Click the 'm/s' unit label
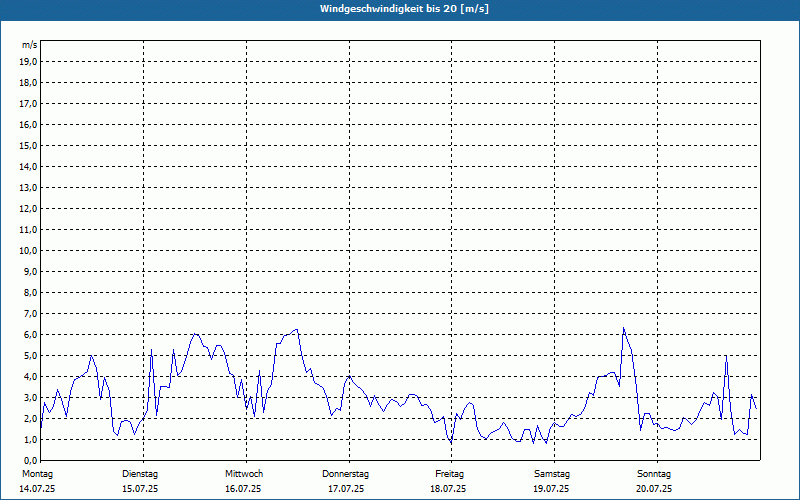Image resolution: width=800 pixels, height=500 pixels. [x=30, y=45]
